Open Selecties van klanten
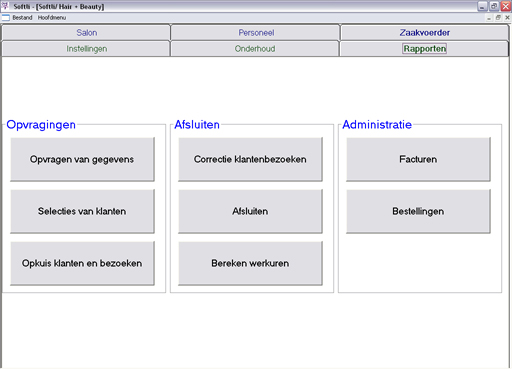The height and width of the screenshot is (369, 512). pos(82,211)
